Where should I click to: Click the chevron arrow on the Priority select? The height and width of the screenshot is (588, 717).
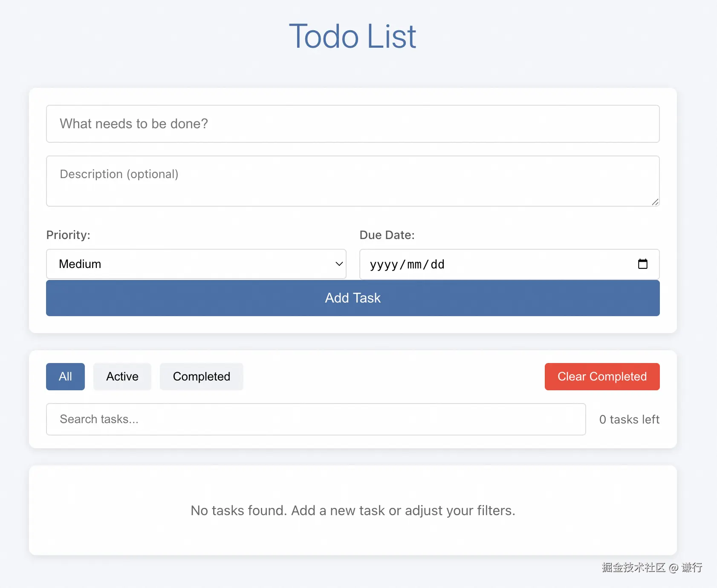point(339,264)
